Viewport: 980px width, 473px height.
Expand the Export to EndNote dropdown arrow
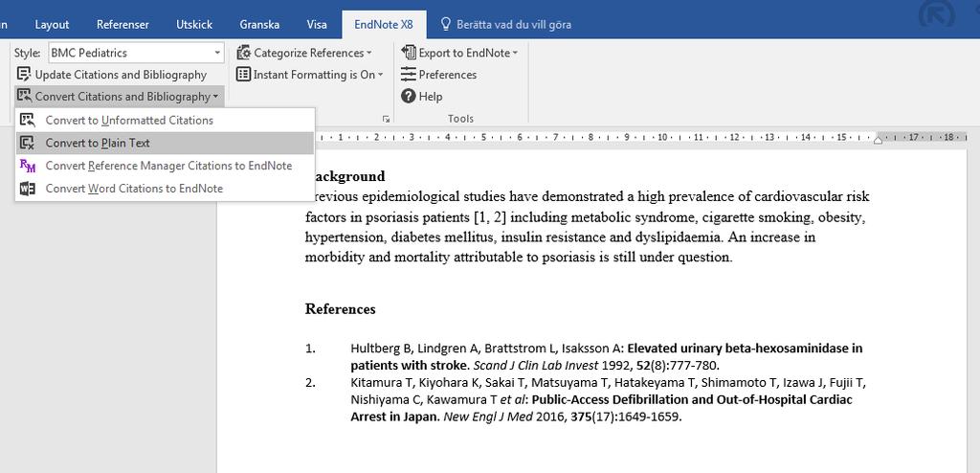(x=515, y=54)
